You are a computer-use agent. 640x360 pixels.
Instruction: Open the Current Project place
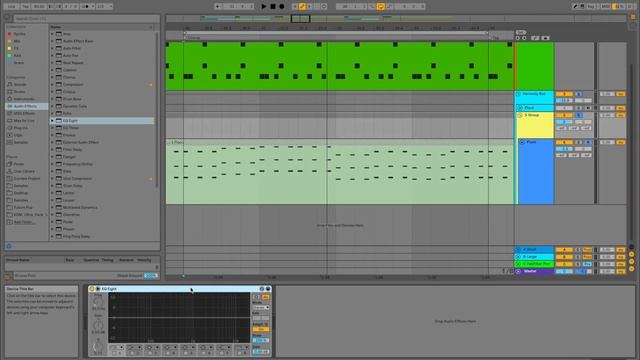(27, 178)
